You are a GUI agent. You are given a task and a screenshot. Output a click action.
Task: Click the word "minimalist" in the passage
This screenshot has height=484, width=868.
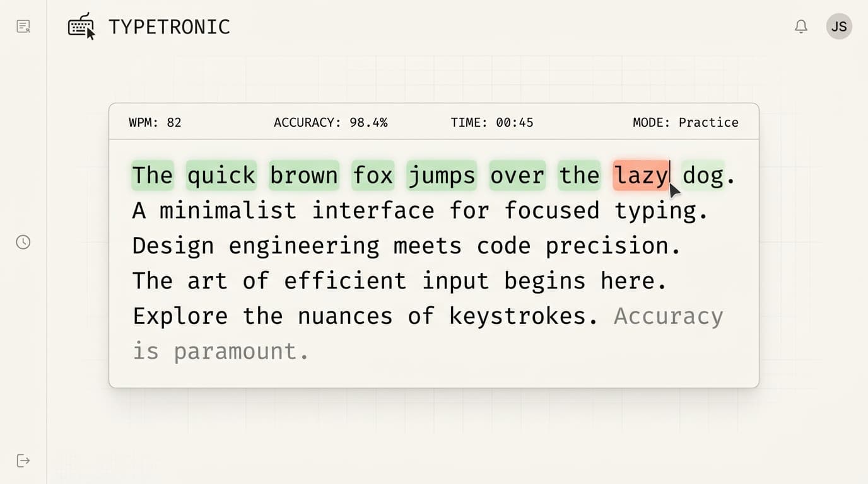(228, 210)
